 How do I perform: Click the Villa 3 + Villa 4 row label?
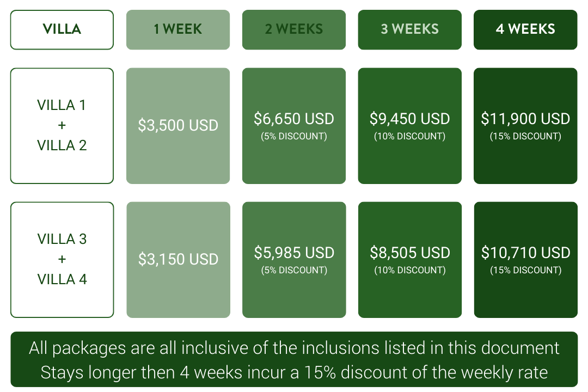coord(62,260)
